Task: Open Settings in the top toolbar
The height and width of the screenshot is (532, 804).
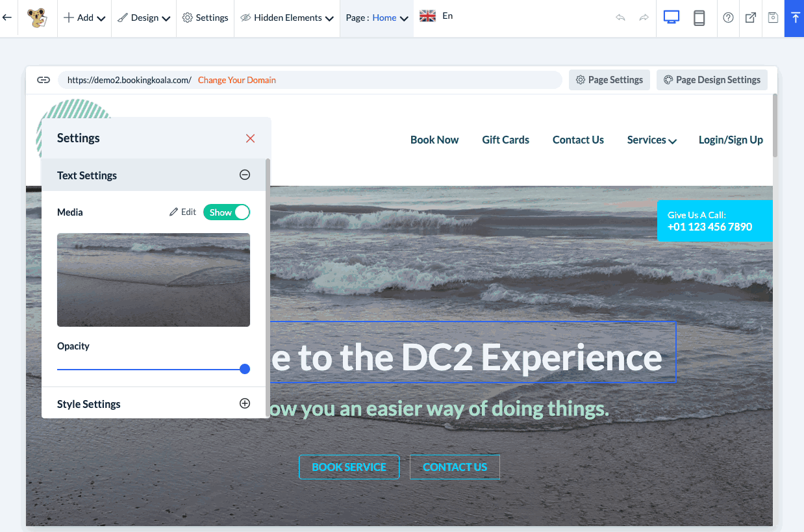Action: point(205,18)
